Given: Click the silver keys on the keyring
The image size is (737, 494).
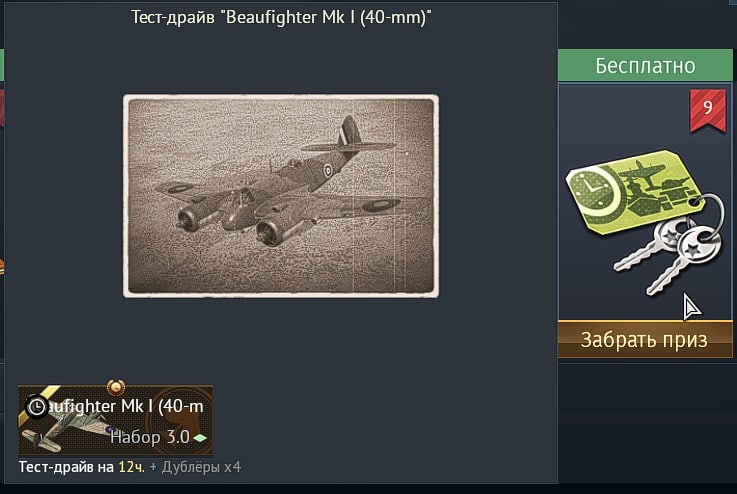Looking at the screenshot, I should click(669, 256).
